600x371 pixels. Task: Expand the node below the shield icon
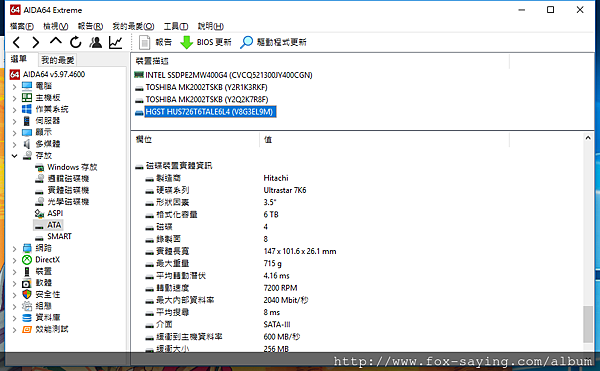pyautogui.click(x=14, y=306)
